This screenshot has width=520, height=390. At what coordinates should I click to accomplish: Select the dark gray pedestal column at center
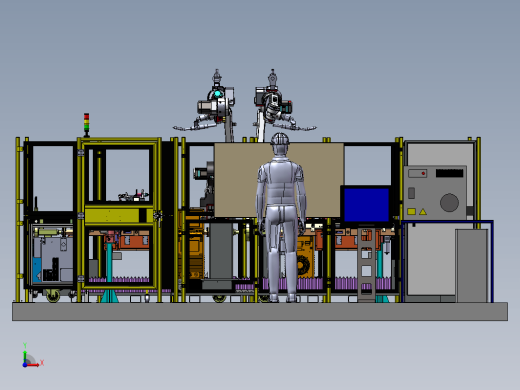point(221,252)
